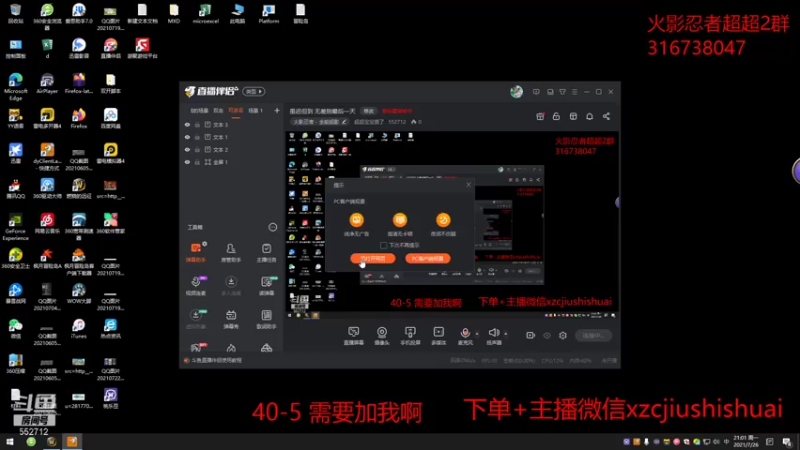
Task: Edit the 火影忍者 category selector
Action: coord(319,122)
